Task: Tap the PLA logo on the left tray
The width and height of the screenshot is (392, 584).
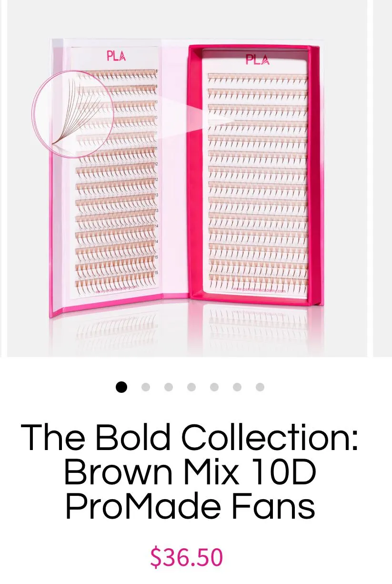Action: [x=116, y=56]
